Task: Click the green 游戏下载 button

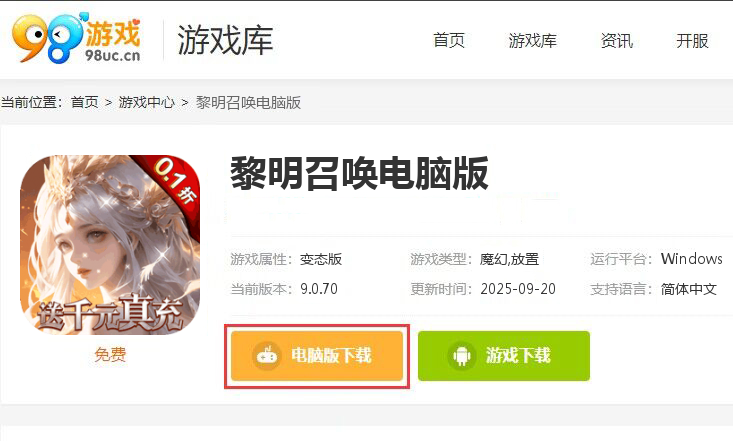Action: [504, 356]
